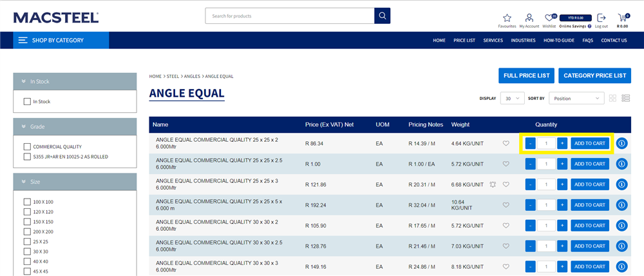Show info for 25 x 25 x 2 angle
This screenshot has width=644, height=276.
pos(621,143)
